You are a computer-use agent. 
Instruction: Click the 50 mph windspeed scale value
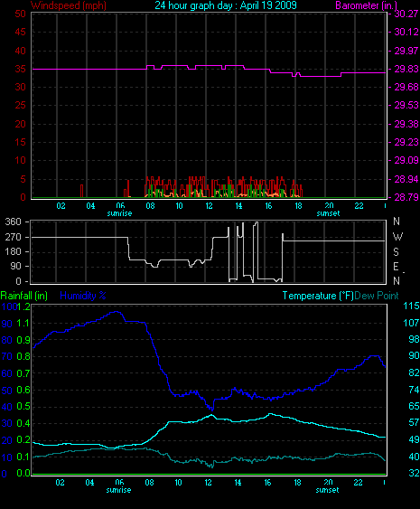[21, 14]
